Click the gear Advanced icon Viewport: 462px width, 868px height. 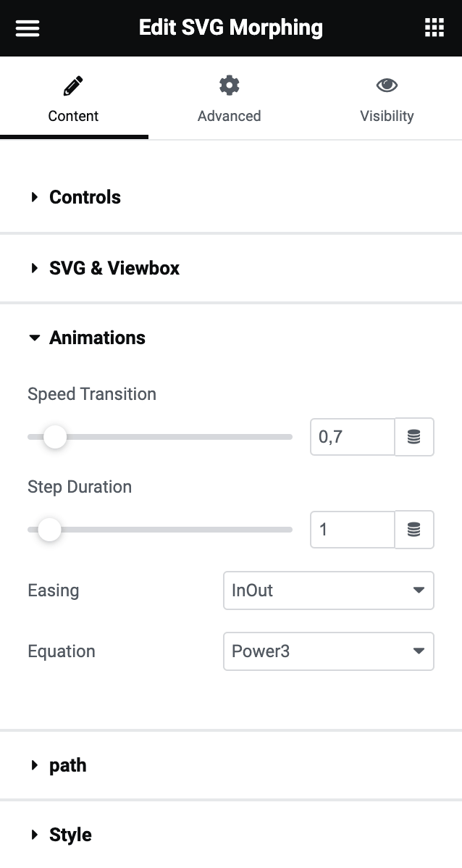click(229, 85)
